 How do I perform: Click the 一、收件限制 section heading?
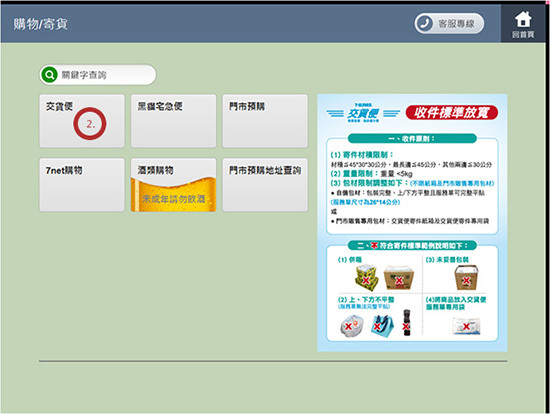(x=412, y=139)
